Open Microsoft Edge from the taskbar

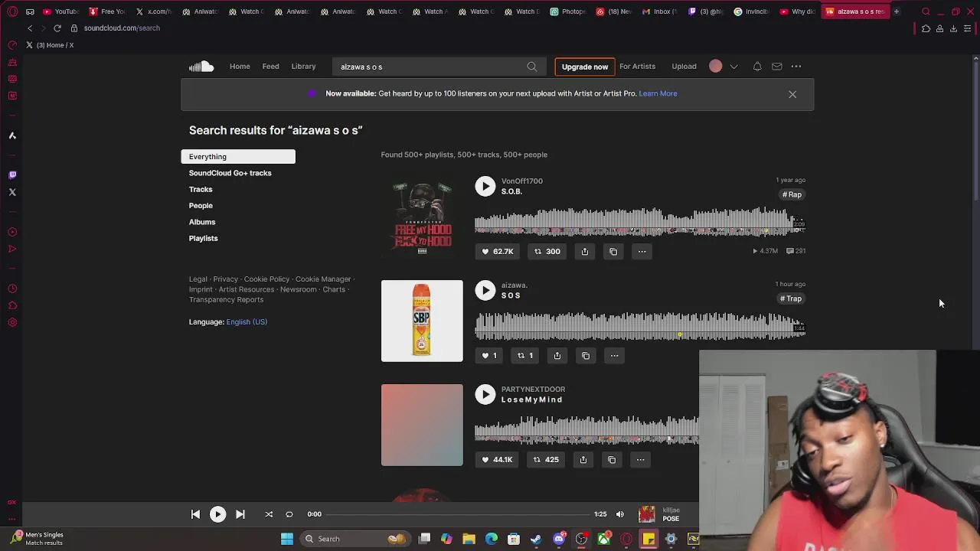pos(492,539)
